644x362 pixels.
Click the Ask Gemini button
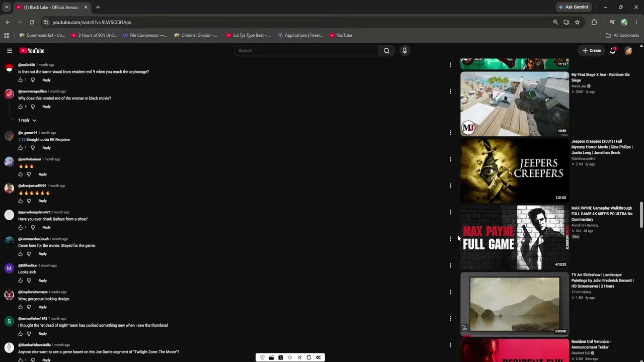573,7
